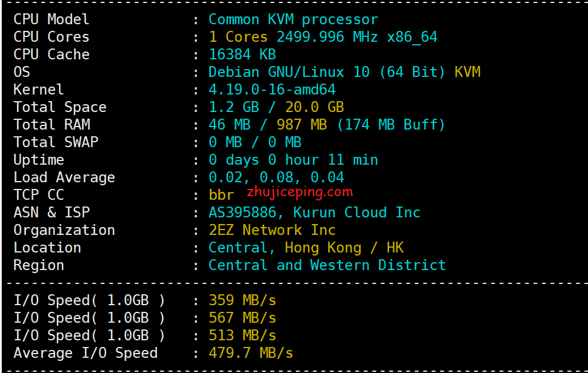Click the 'Location' label

[47, 248]
